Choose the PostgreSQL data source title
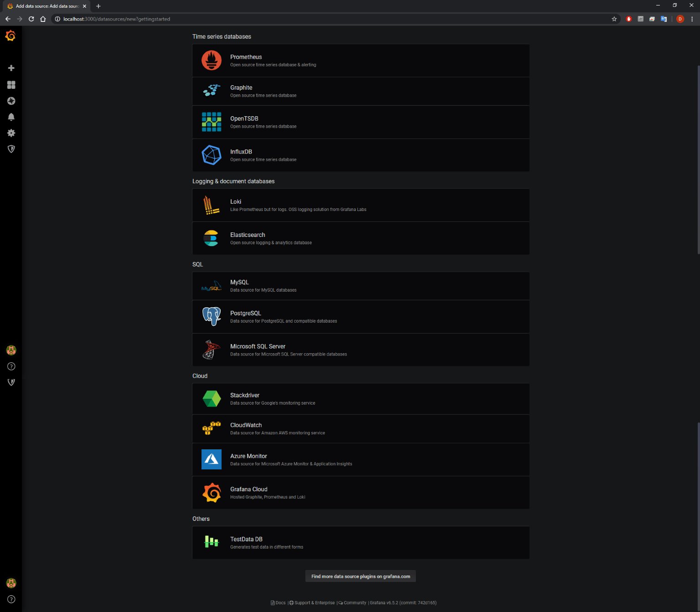The height and width of the screenshot is (612, 700). (246, 313)
